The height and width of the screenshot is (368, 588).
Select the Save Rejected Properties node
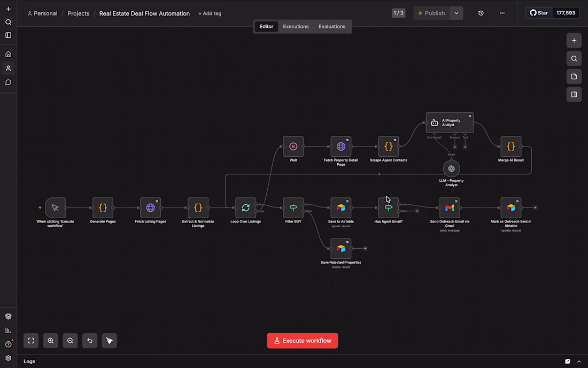(x=341, y=249)
